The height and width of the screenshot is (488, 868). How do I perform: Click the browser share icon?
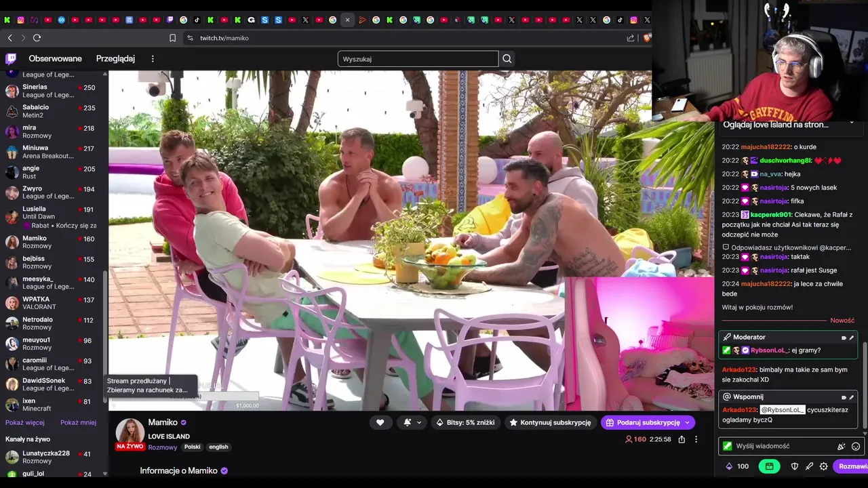click(x=631, y=38)
